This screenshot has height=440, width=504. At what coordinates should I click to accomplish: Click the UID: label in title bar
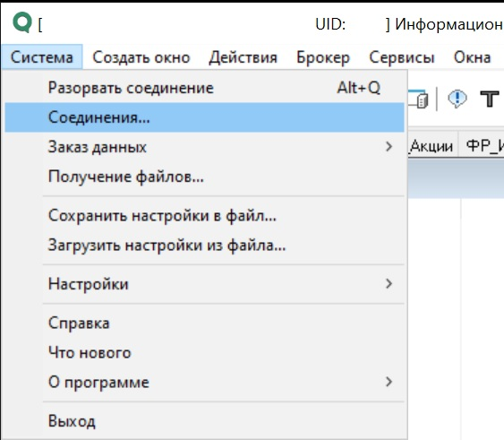pyautogui.click(x=330, y=24)
